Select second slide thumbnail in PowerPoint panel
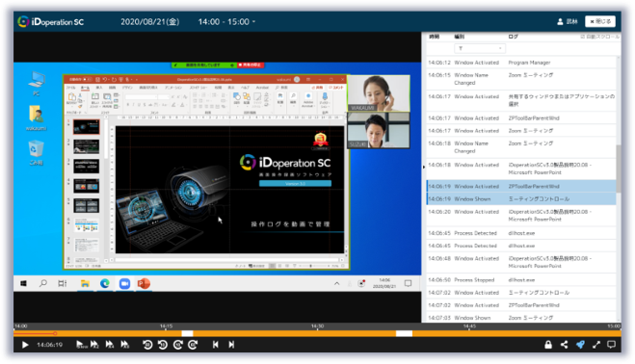The height and width of the screenshot is (364, 635). 87,146
